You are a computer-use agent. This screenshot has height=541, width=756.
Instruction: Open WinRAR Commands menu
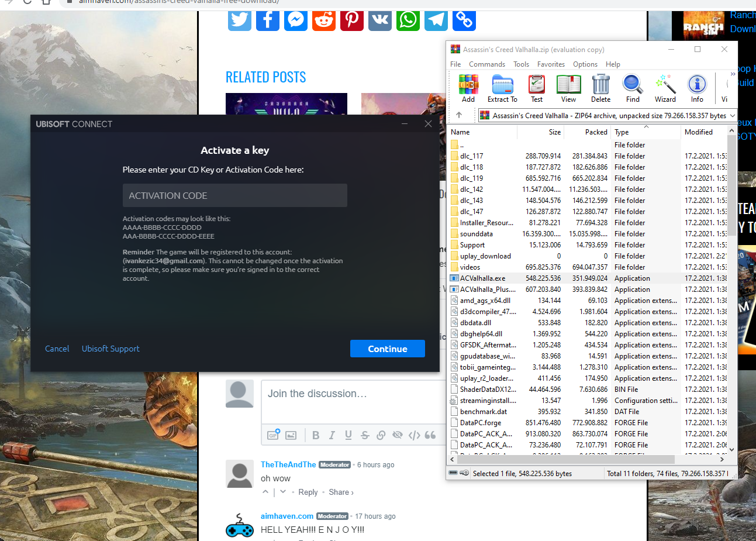click(487, 64)
